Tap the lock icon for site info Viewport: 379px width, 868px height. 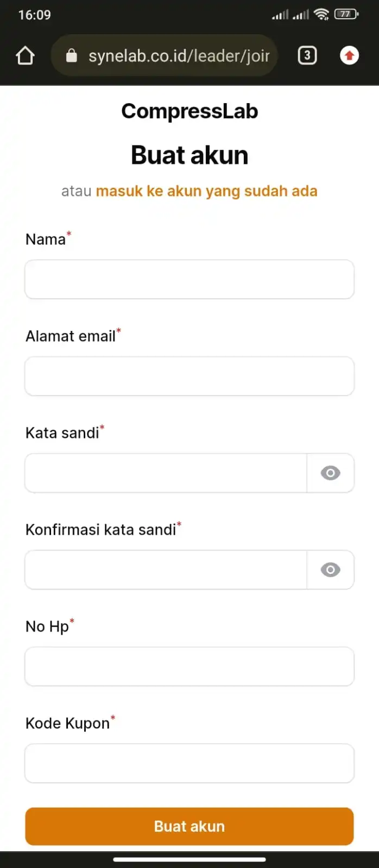72,55
